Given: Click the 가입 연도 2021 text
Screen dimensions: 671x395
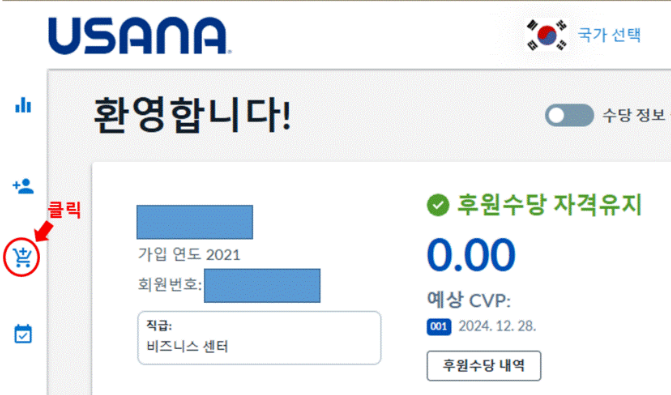Looking at the screenshot, I should click(189, 254).
